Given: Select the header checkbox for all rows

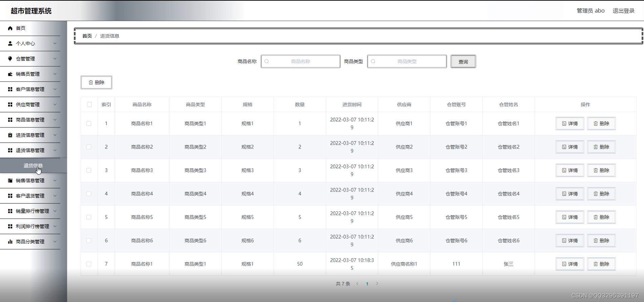Looking at the screenshot, I should pyautogui.click(x=89, y=104).
